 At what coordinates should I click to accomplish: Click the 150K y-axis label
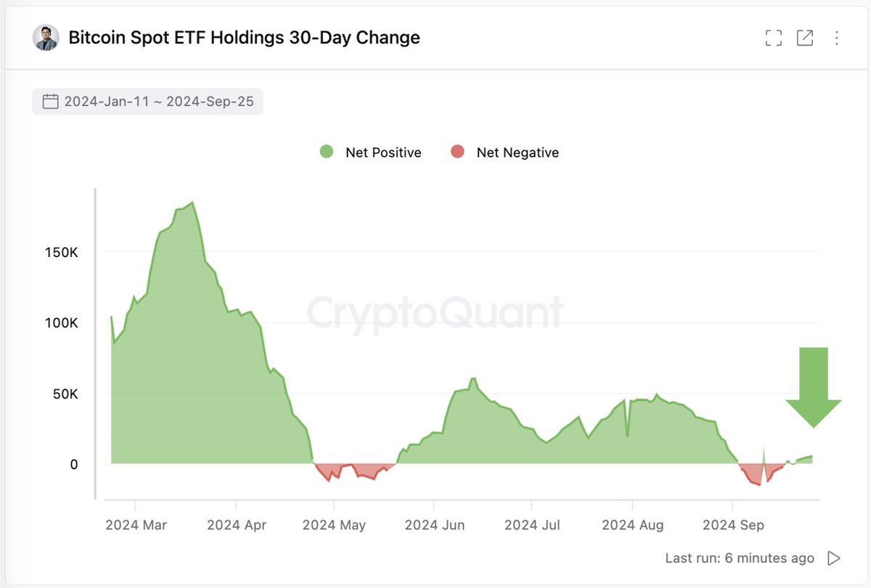pyautogui.click(x=63, y=252)
